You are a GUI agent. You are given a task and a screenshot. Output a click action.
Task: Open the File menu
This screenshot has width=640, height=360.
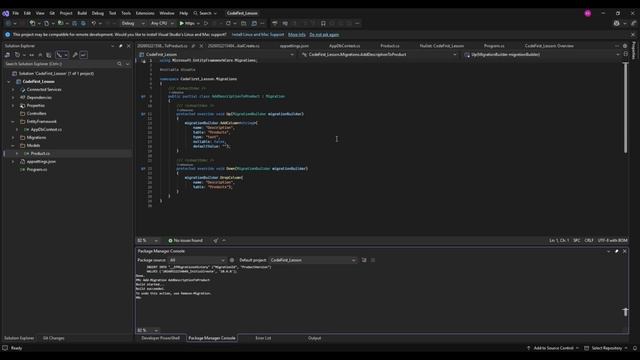(16, 13)
